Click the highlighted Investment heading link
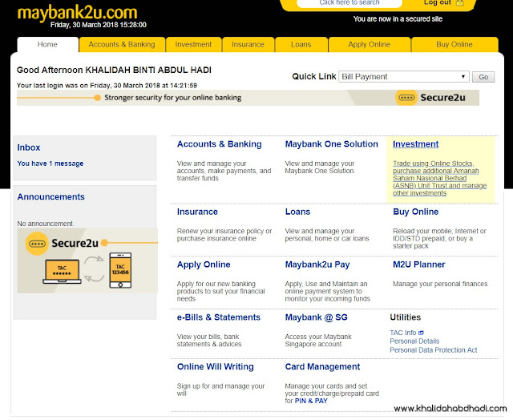This screenshot has height=420, width=513. tap(415, 144)
